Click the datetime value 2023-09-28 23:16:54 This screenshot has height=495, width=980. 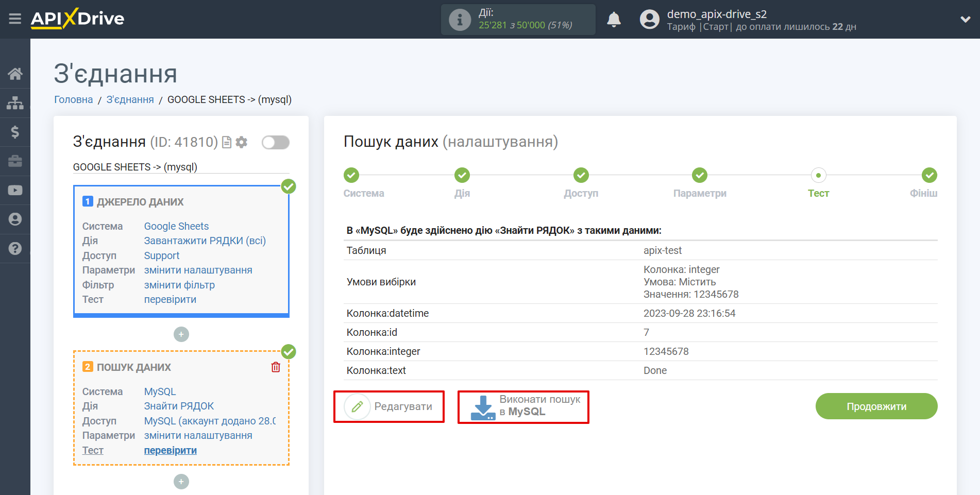coord(689,313)
